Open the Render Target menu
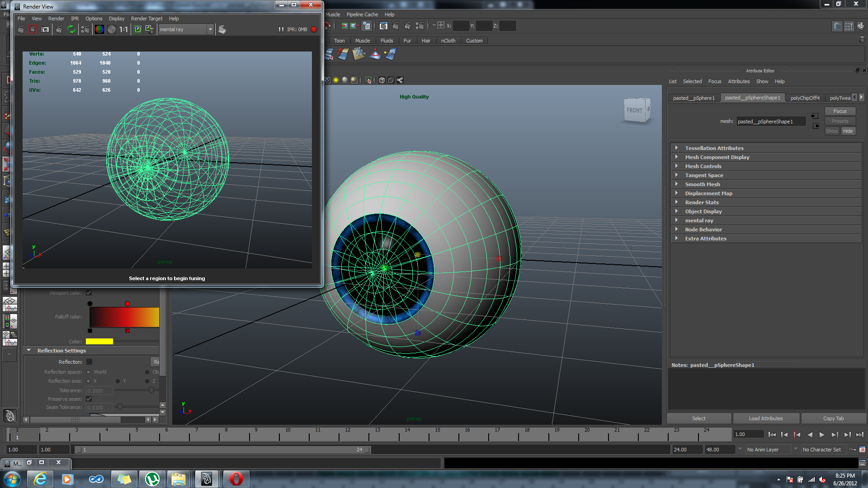 click(x=146, y=19)
